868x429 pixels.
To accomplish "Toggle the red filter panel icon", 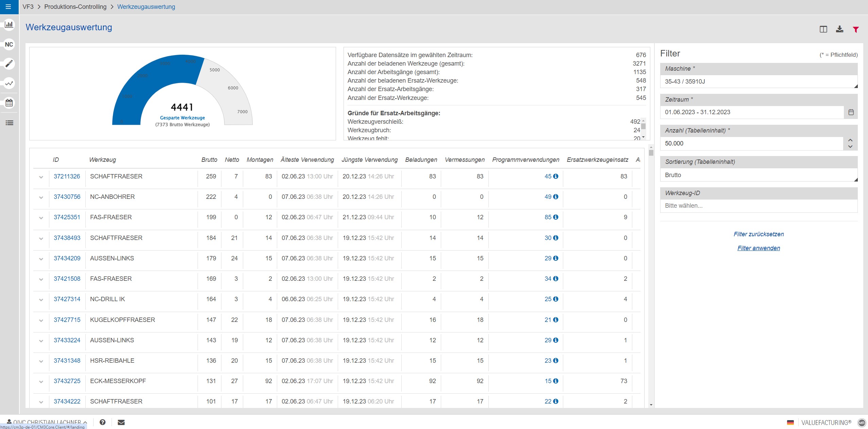I will 856,30.
